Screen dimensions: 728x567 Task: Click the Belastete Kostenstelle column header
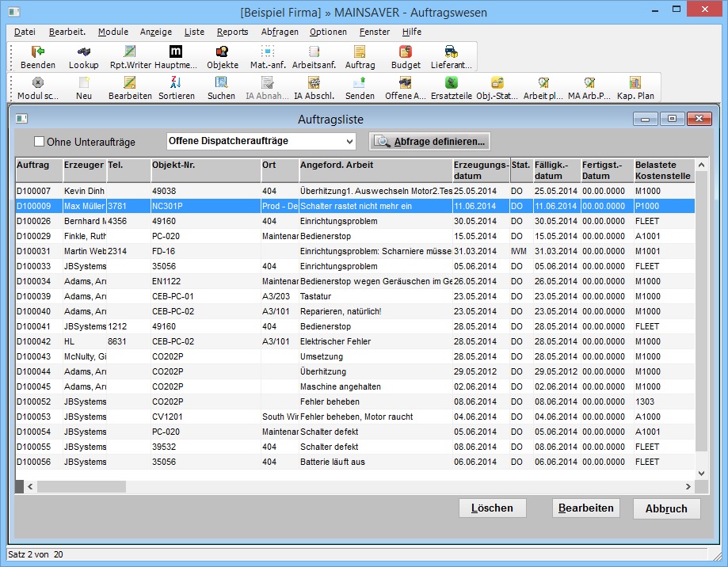click(665, 170)
